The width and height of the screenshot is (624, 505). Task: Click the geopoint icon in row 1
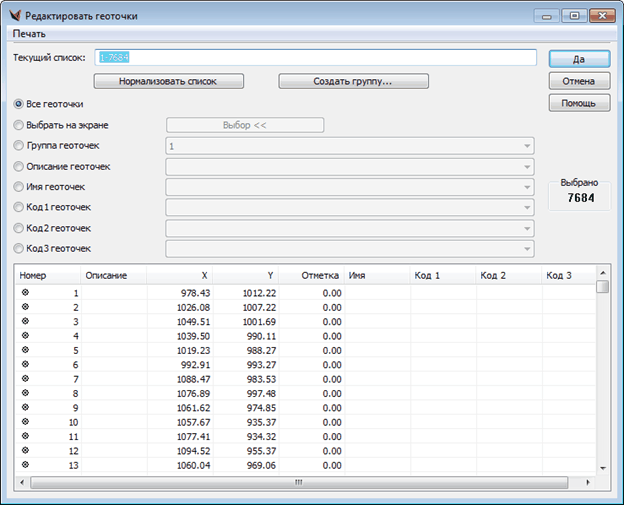[25, 293]
